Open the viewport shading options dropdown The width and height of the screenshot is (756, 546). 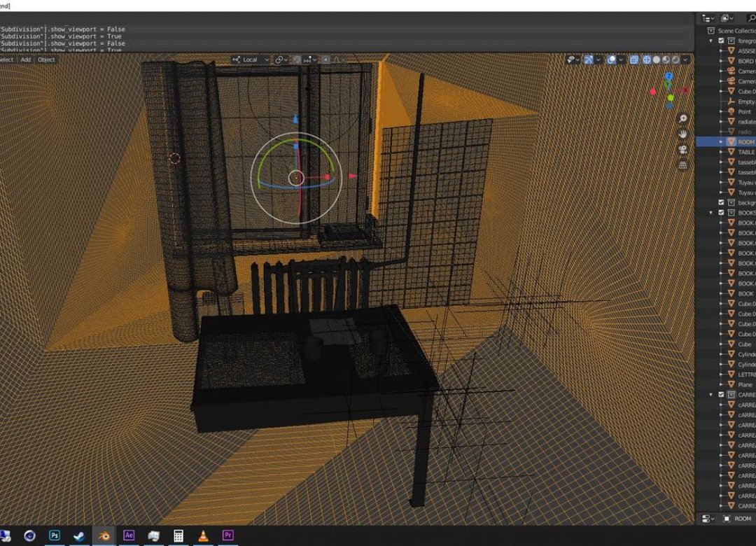[x=685, y=59]
